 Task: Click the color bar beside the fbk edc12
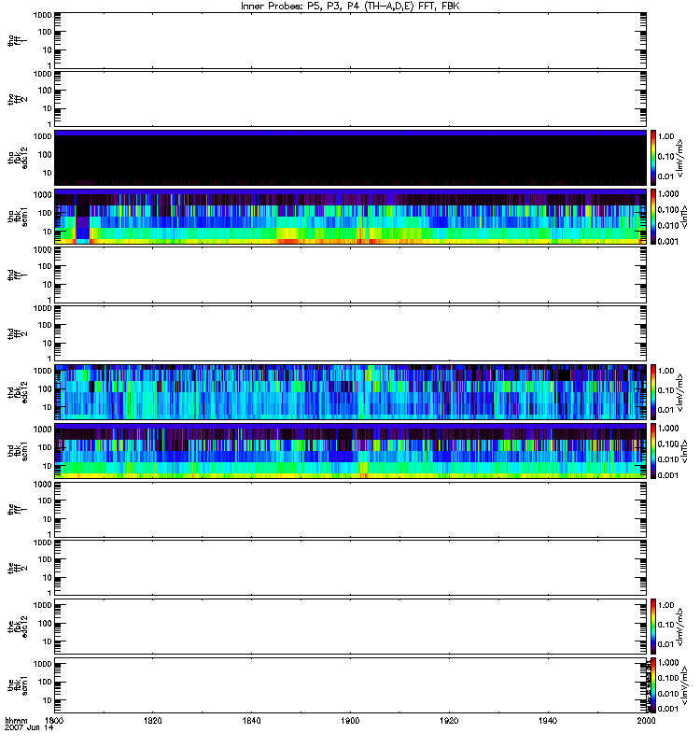[x=653, y=627]
